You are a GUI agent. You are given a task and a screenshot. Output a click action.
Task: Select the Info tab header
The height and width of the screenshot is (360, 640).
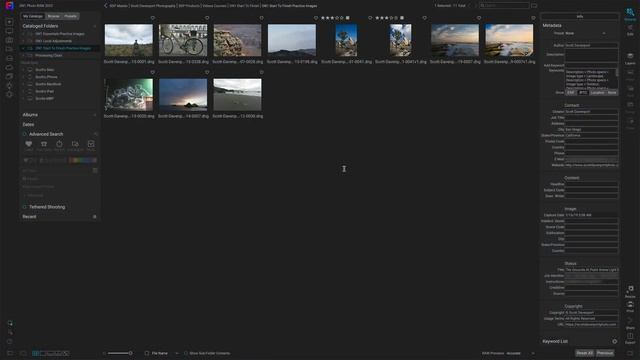[x=580, y=16]
